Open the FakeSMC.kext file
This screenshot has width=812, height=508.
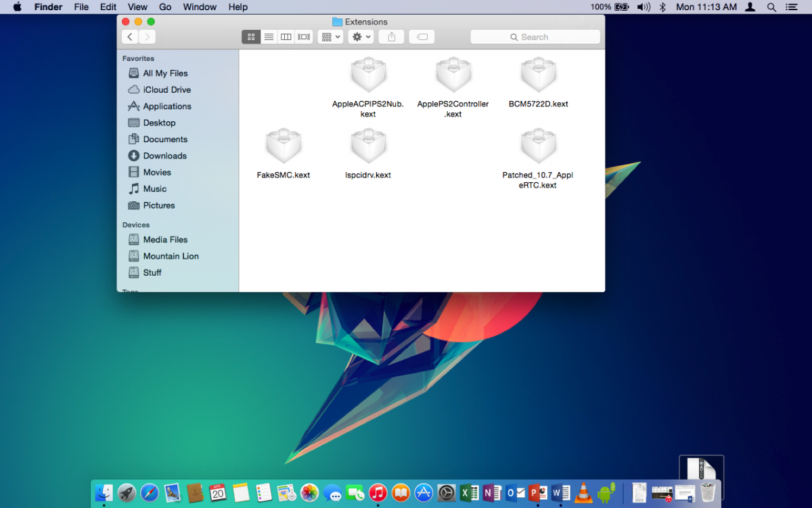click(284, 146)
